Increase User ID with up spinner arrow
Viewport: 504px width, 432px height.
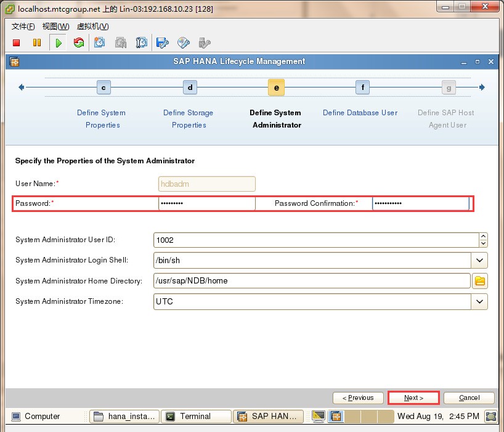[483, 237]
